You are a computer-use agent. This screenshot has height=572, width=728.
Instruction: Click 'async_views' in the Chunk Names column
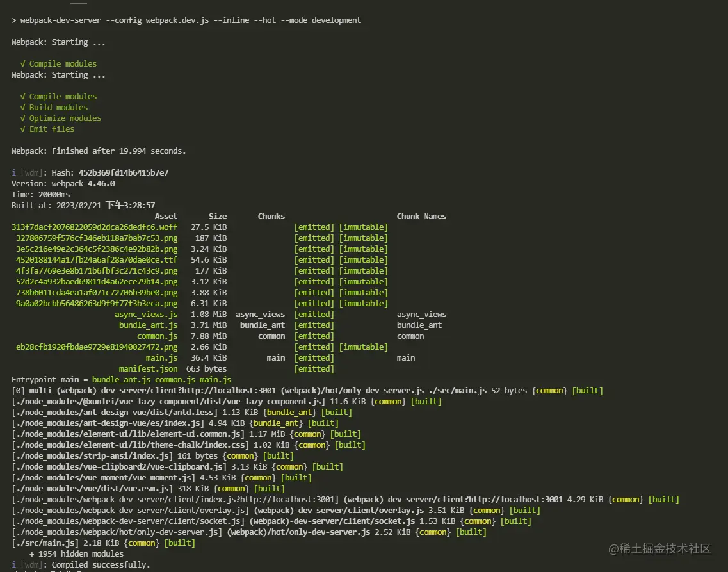[x=421, y=315]
